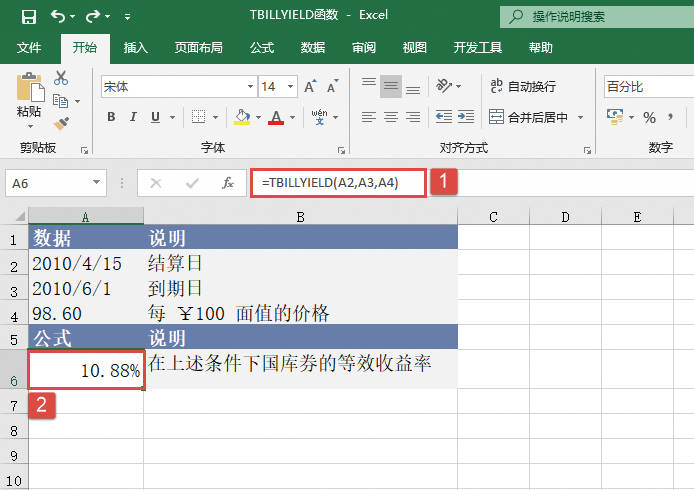
Task: Click Merge and Center (合并后居中) button
Action: click(x=535, y=118)
